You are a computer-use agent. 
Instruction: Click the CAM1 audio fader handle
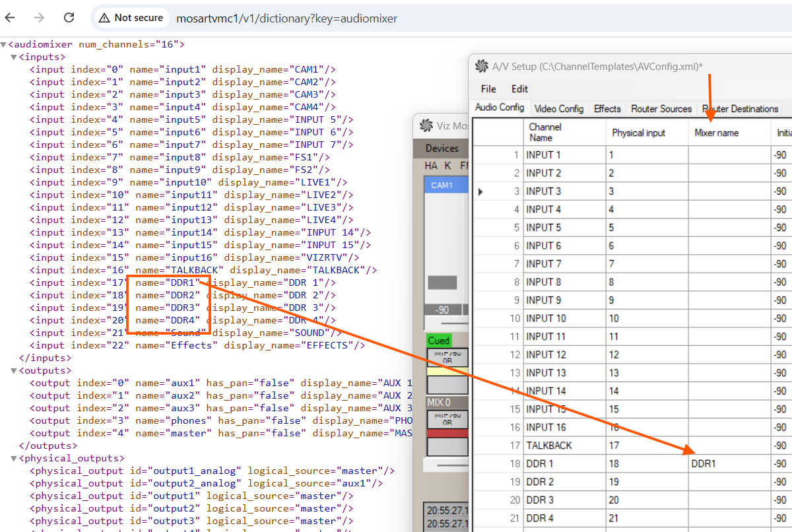[x=442, y=283]
